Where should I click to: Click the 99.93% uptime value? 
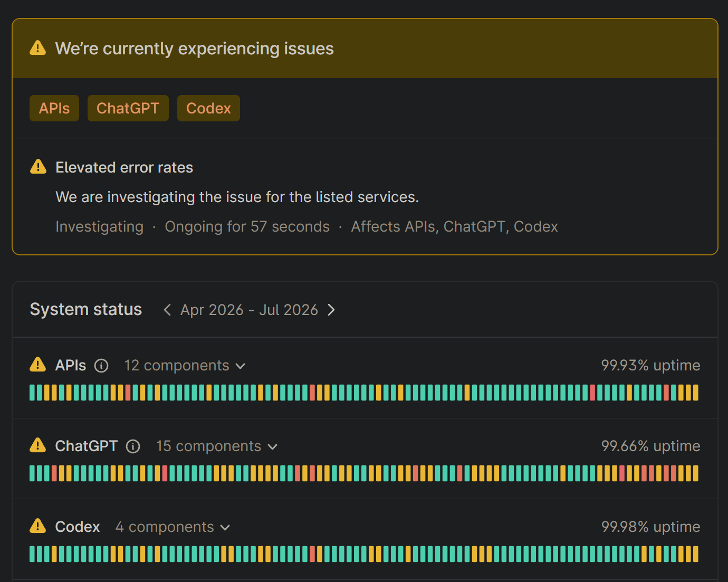pos(650,365)
